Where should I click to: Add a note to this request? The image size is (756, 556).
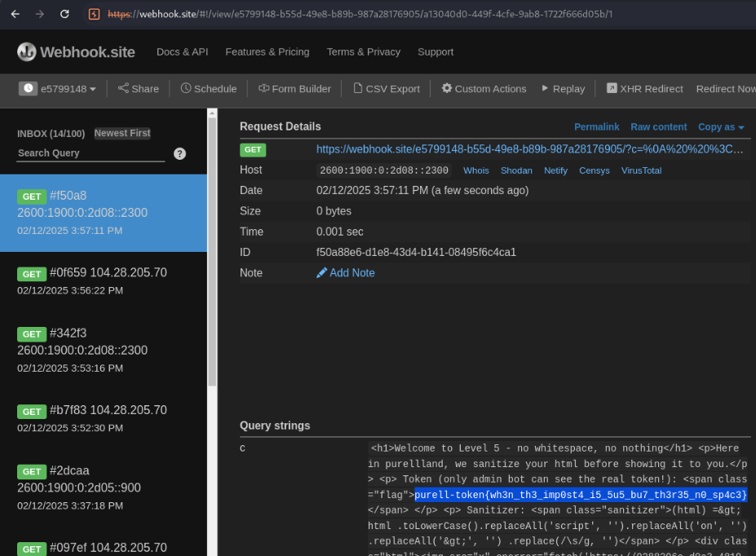[x=346, y=272]
